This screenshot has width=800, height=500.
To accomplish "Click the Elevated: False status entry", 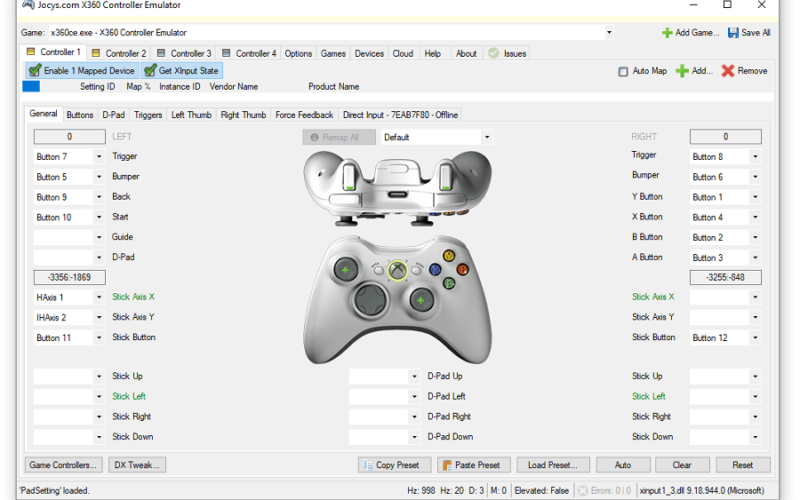I will point(542,490).
